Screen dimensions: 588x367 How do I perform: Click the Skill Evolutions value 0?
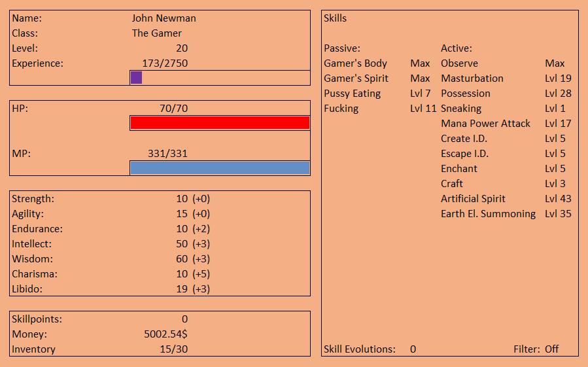pos(413,349)
